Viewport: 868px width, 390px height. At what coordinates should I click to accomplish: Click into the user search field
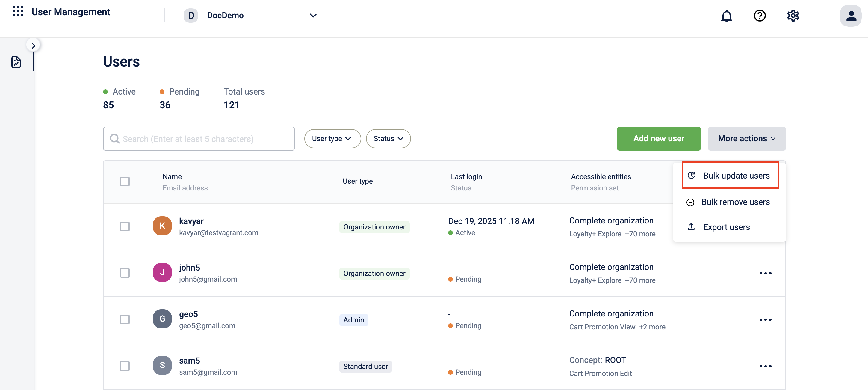[199, 139]
